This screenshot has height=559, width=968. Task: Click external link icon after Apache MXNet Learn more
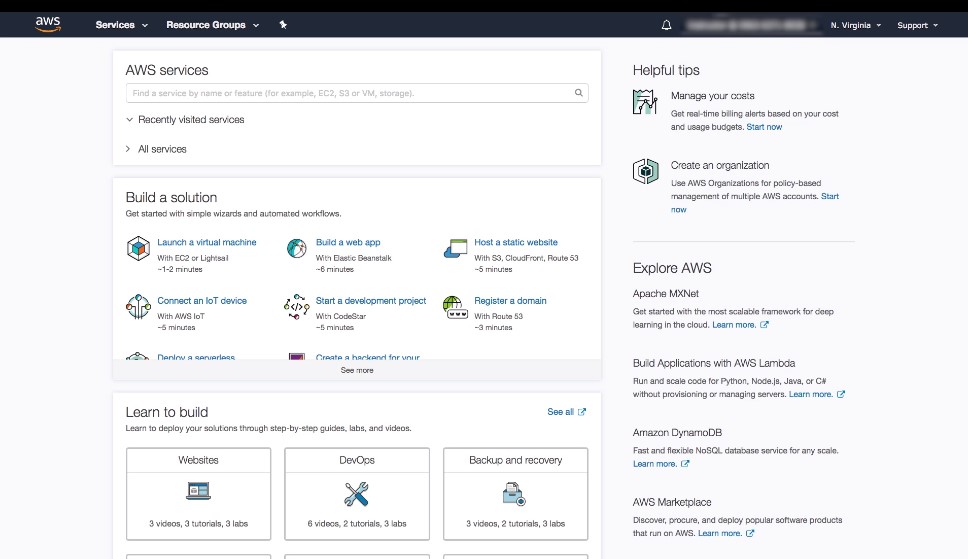pyautogui.click(x=764, y=325)
